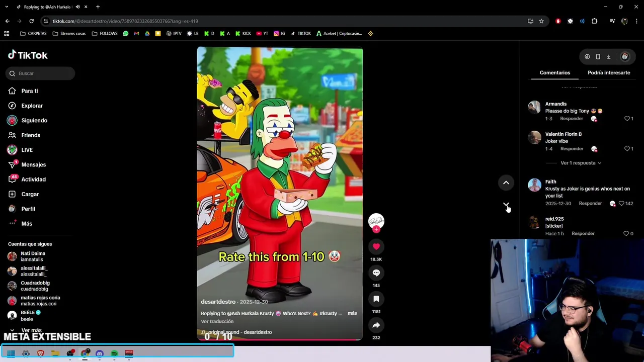This screenshot has width=644, height=362.
Task: Open the TikTok coins icon in header
Action: (x=587, y=57)
